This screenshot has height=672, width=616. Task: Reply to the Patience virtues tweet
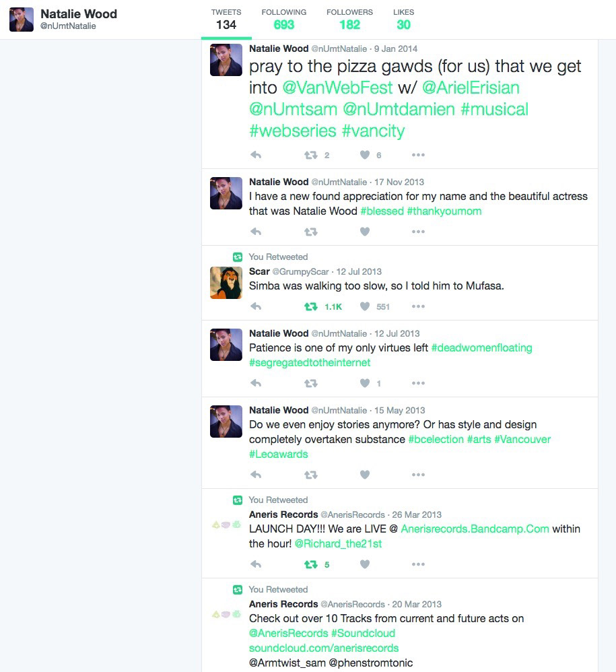click(x=256, y=382)
